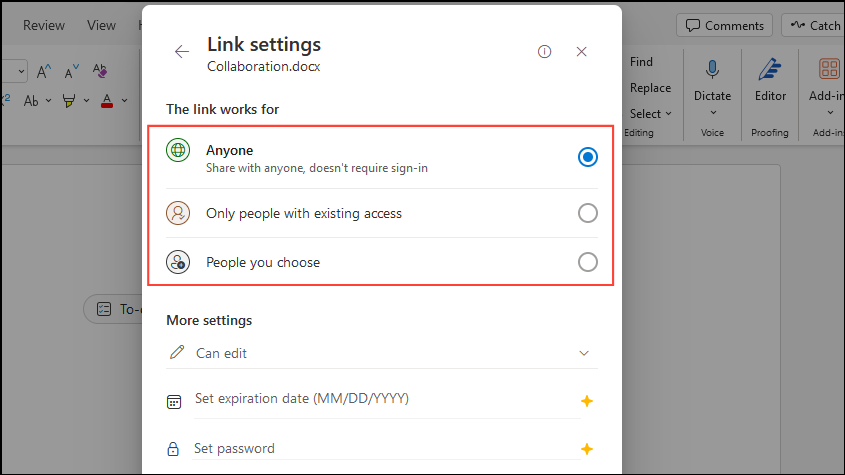Open the Select dropdown in Editing group
This screenshot has width=845, height=475.
pos(651,113)
